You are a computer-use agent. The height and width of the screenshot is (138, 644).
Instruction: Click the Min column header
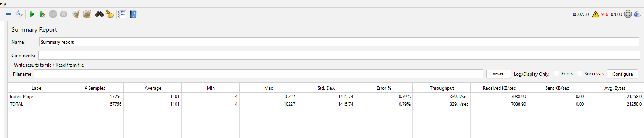(211, 88)
